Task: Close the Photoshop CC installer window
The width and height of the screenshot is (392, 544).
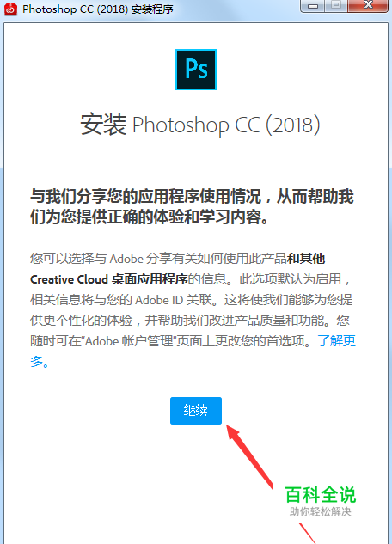Action: coord(368,5)
